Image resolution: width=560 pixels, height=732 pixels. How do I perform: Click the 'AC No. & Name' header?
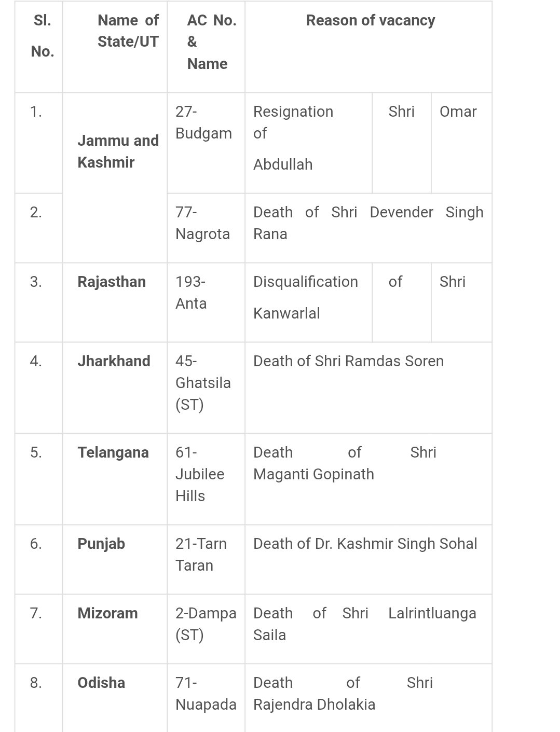tap(208, 42)
